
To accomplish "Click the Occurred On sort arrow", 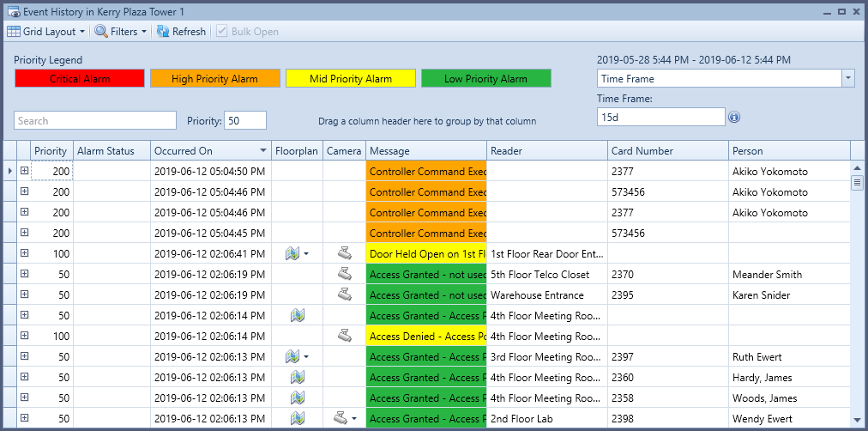I will click(x=263, y=151).
